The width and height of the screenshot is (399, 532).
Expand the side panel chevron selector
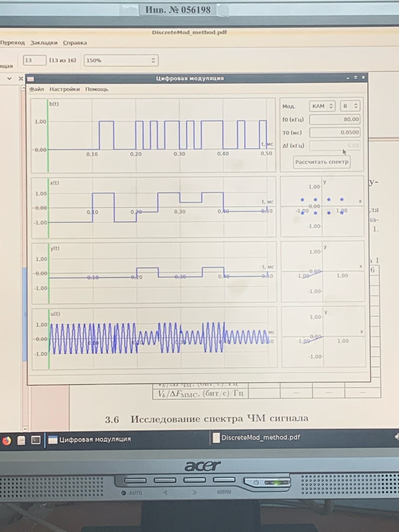(9, 78)
